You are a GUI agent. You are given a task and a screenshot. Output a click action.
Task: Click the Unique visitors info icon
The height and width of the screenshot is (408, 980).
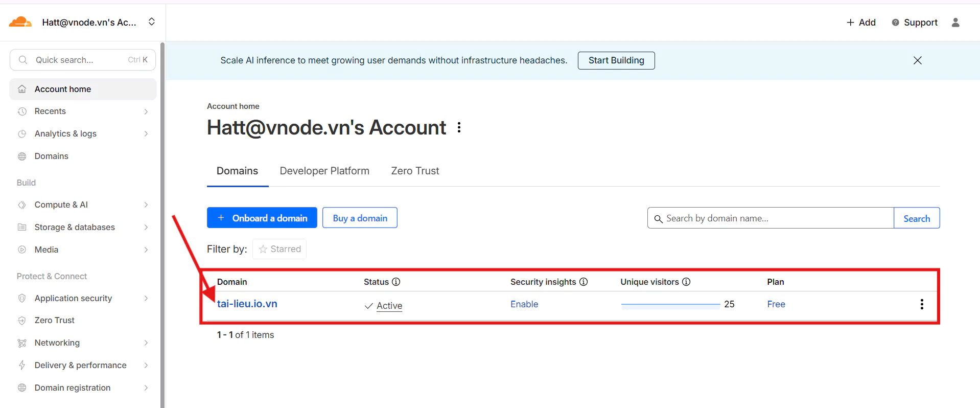686,282
